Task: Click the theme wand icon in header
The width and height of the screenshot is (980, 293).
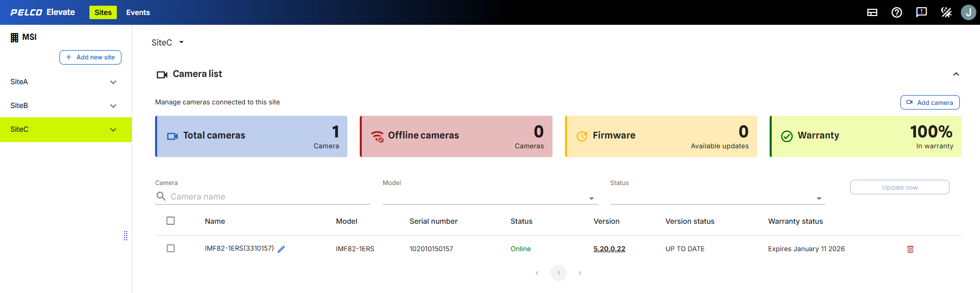Action: [946, 12]
